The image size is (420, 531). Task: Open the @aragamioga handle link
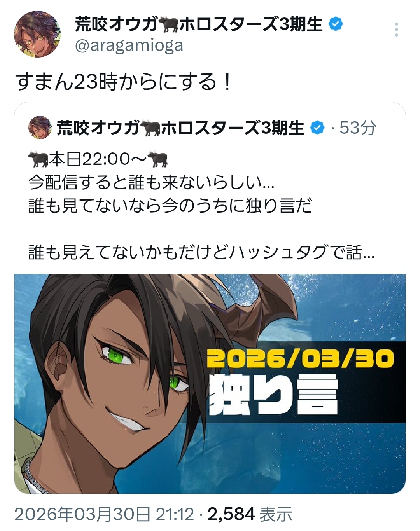point(129,45)
